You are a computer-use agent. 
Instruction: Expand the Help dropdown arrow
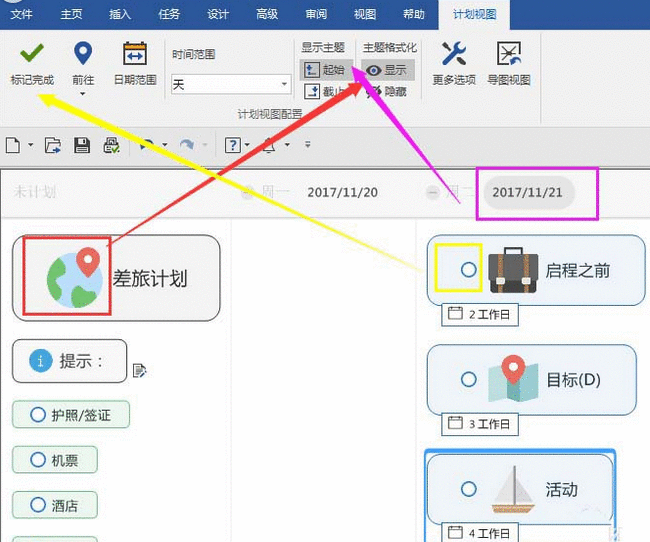click(x=247, y=145)
